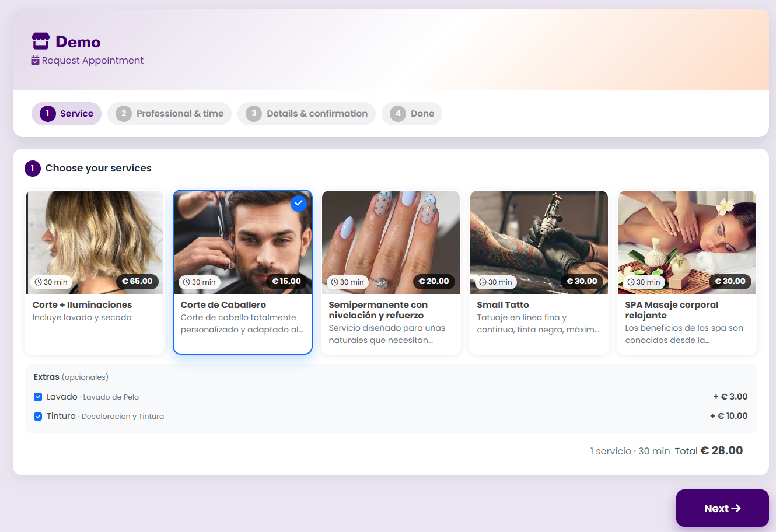Select the Corte + Iluminaciones service photo
Image resolution: width=776 pixels, height=532 pixels.
click(95, 243)
